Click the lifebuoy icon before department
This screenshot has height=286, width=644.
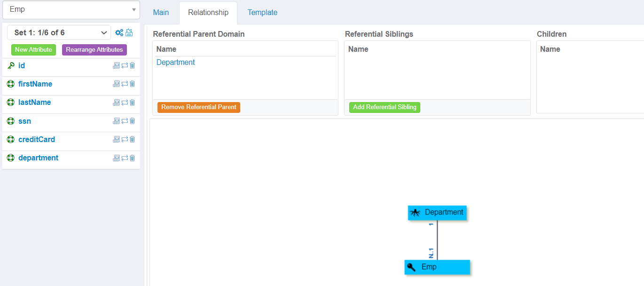pos(11,158)
